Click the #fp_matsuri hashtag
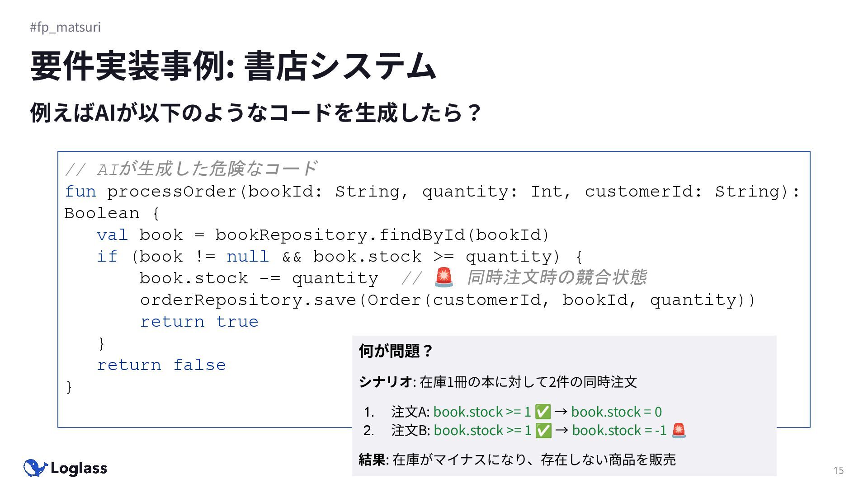The height and width of the screenshot is (488, 868). [66, 27]
